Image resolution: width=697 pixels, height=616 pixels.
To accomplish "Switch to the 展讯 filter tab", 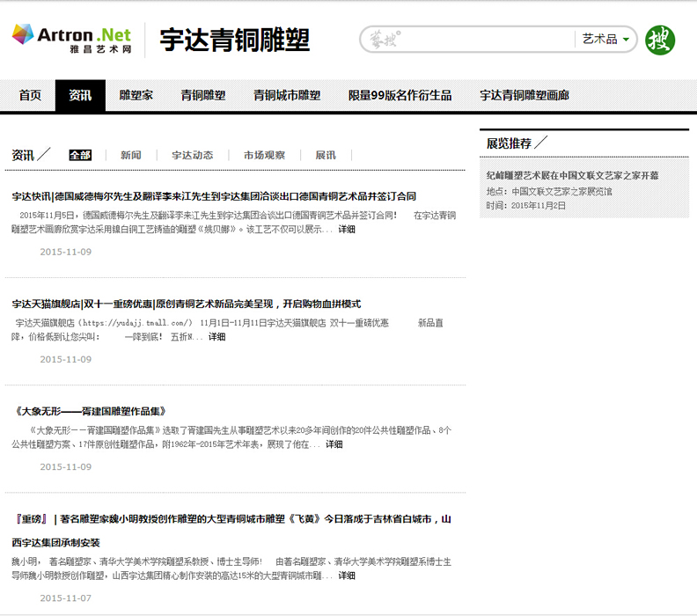I will point(326,155).
